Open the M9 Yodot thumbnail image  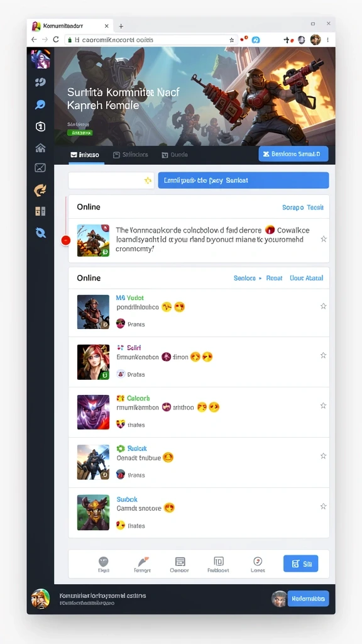[93, 312]
